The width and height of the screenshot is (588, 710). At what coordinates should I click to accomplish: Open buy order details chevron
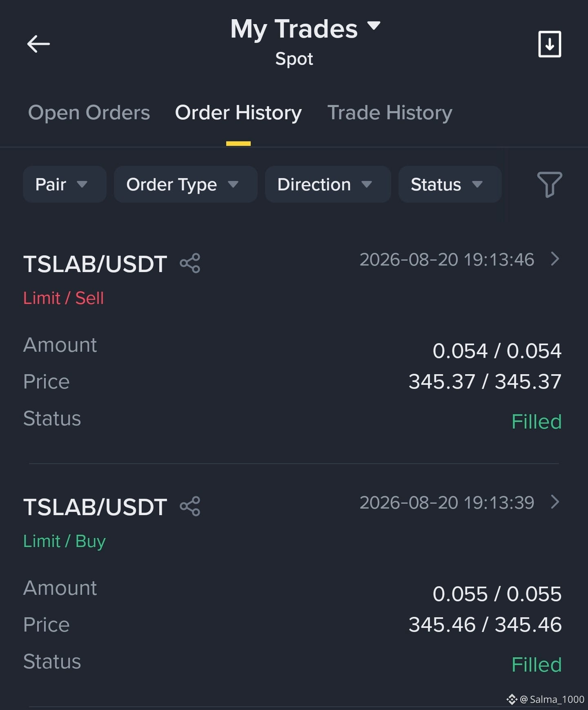[555, 502]
